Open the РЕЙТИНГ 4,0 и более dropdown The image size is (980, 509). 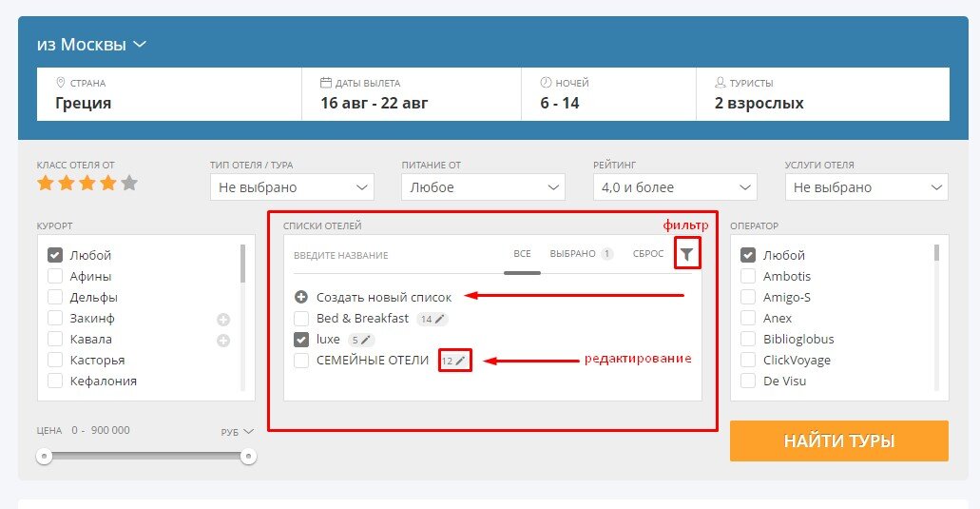click(x=675, y=187)
